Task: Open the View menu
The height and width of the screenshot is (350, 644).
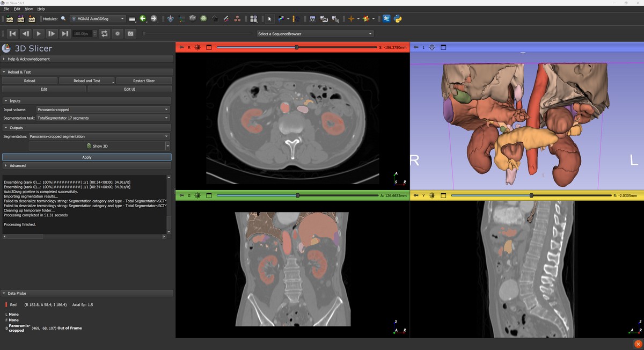Action: click(28, 9)
